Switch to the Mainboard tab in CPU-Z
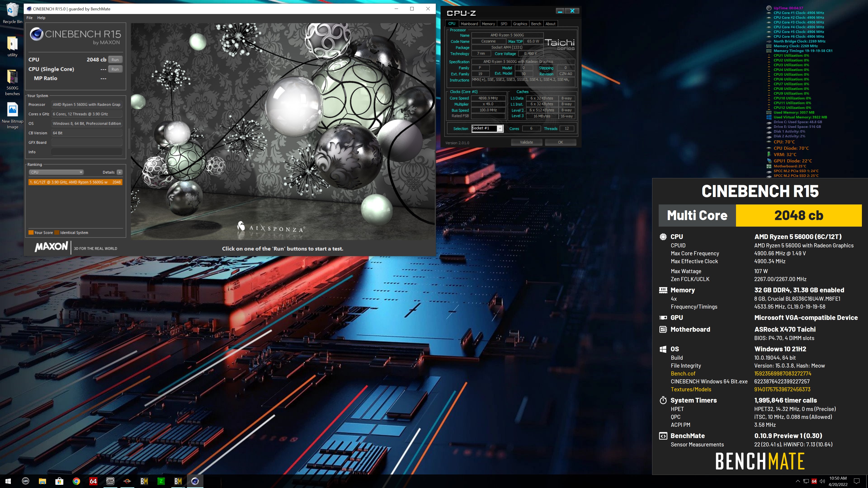The width and height of the screenshot is (868, 488). (x=469, y=24)
